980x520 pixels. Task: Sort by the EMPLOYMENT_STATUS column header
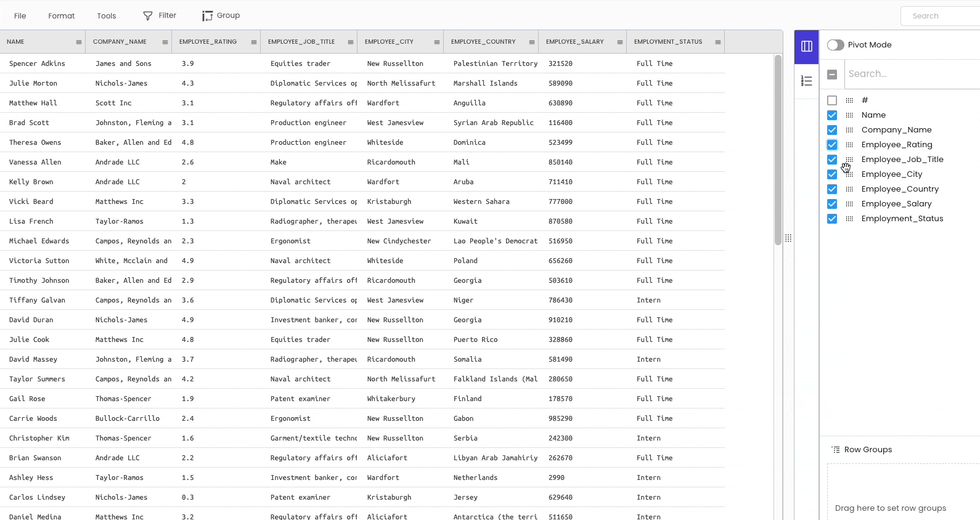click(x=668, y=42)
